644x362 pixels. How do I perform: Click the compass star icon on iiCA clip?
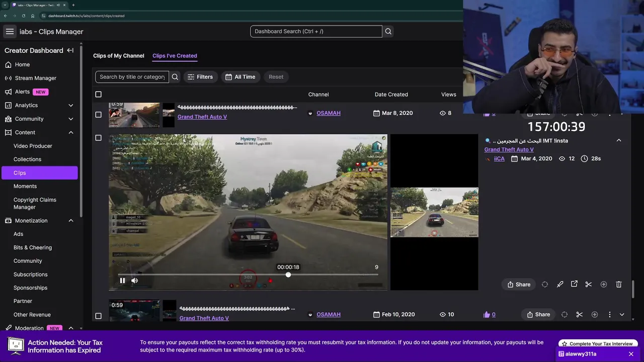604,285
